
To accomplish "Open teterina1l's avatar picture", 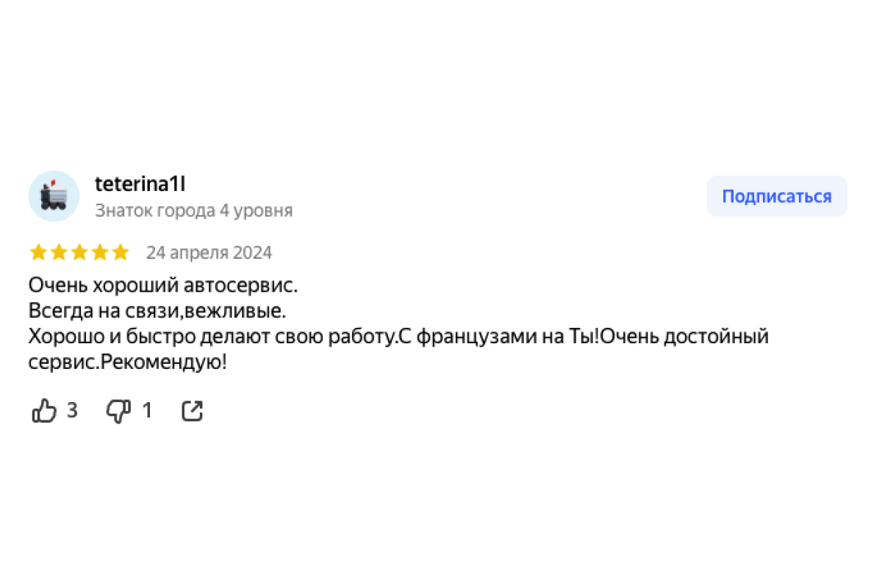I will (x=54, y=196).
